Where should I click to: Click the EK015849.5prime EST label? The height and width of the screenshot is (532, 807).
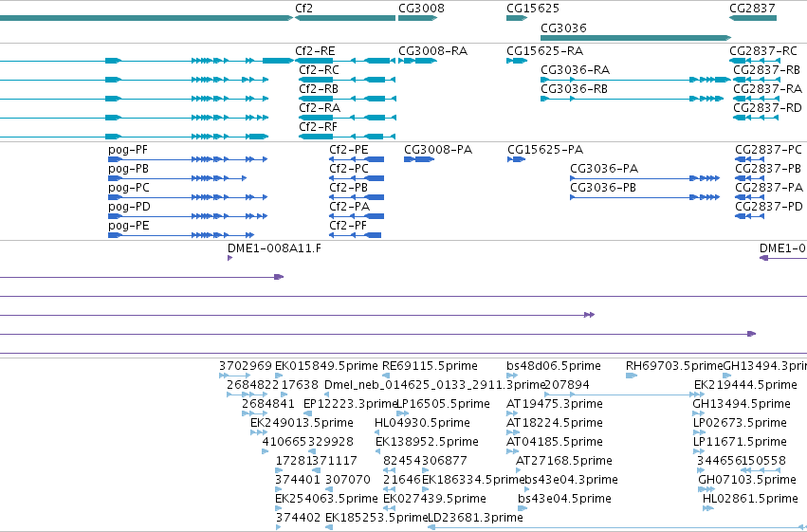click(x=326, y=366)
